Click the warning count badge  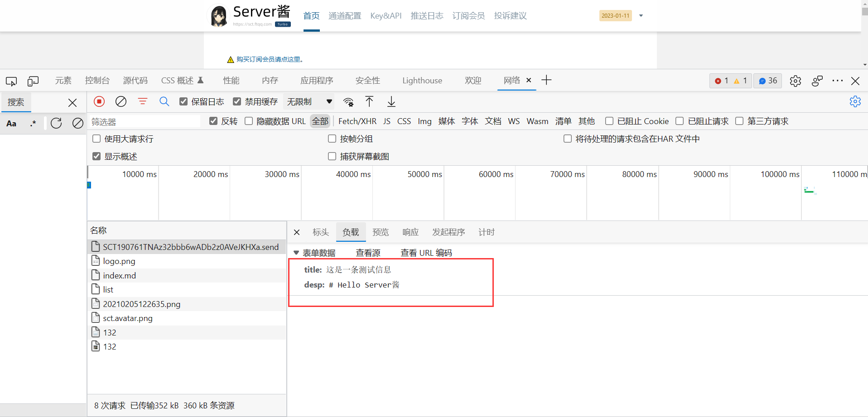[x=740, y=81]
